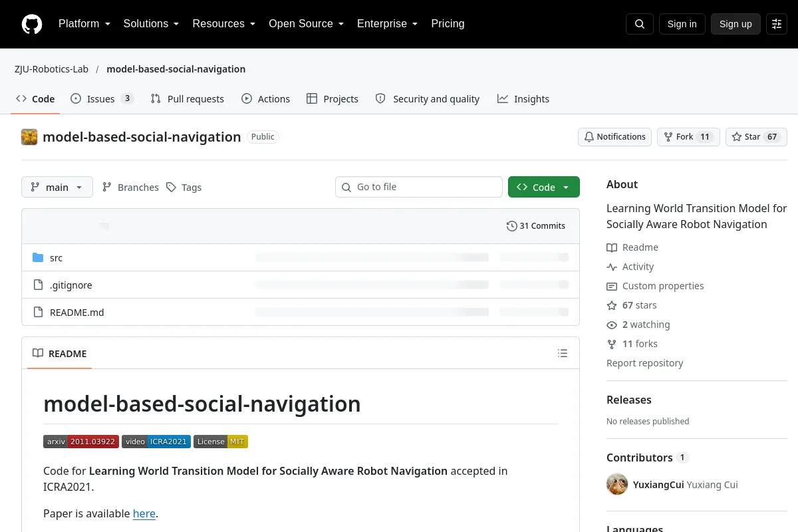Click the arxiv 2011.03922 badge
The height and width of the screenshot is (532, 798).
point(81,442)
